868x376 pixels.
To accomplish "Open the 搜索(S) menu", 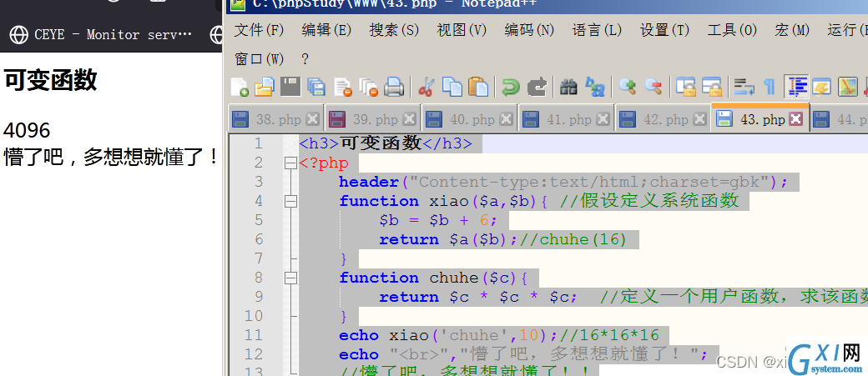I will point(394,30).
